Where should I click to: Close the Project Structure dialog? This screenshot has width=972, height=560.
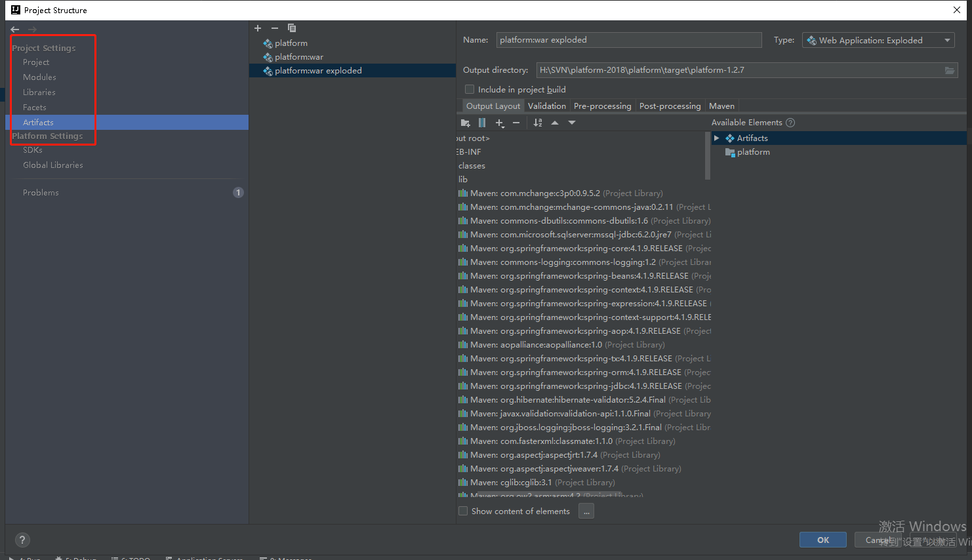click(957, 10)
